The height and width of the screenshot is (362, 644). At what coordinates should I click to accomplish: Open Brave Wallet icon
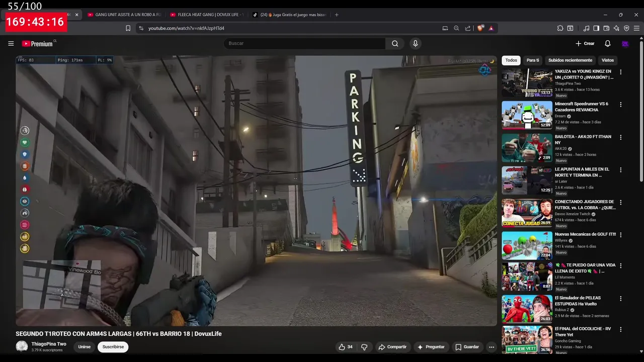pyautogui.click(x=606, y=28)
